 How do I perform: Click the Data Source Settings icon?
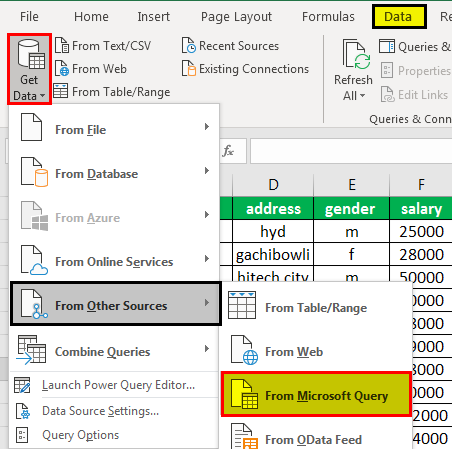(23, 411)
